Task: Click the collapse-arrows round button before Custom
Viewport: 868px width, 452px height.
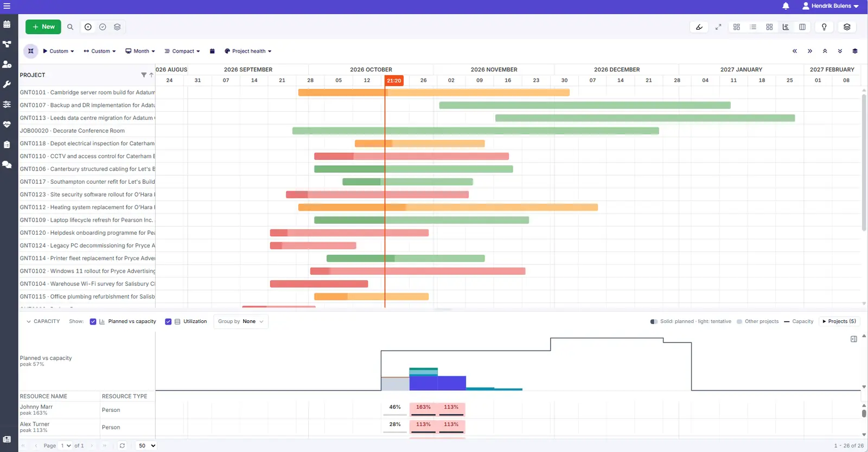Action: [31, 51]
